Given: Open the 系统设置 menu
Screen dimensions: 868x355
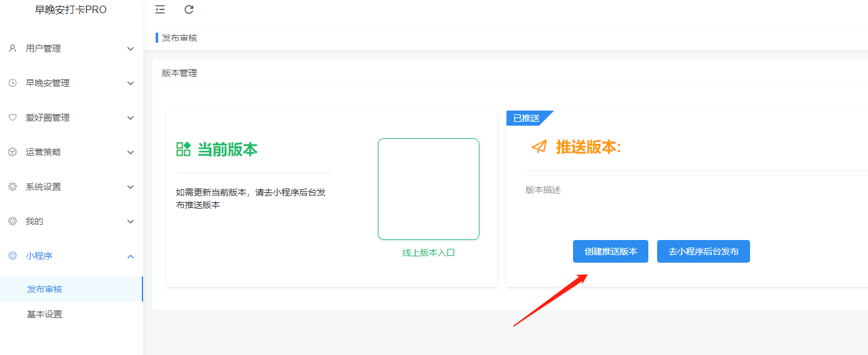Looking at the screenshot, I should click(x=72, y=187).
